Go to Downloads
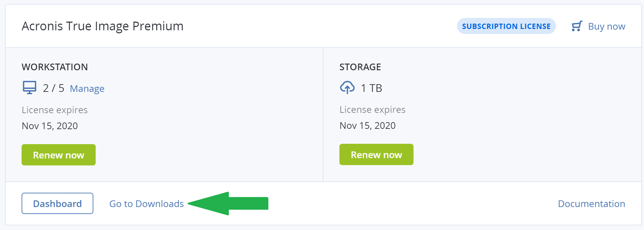The height and width of the screenshot is (230, 644). click(146, 203)
